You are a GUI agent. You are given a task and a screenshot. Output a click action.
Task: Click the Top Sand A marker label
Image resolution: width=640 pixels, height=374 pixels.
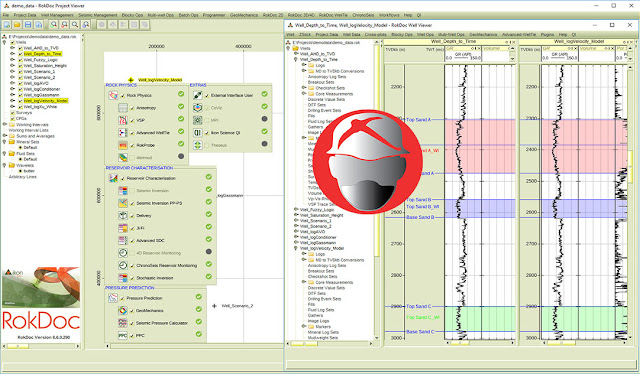pyautogui.click(x=418, y=120)
